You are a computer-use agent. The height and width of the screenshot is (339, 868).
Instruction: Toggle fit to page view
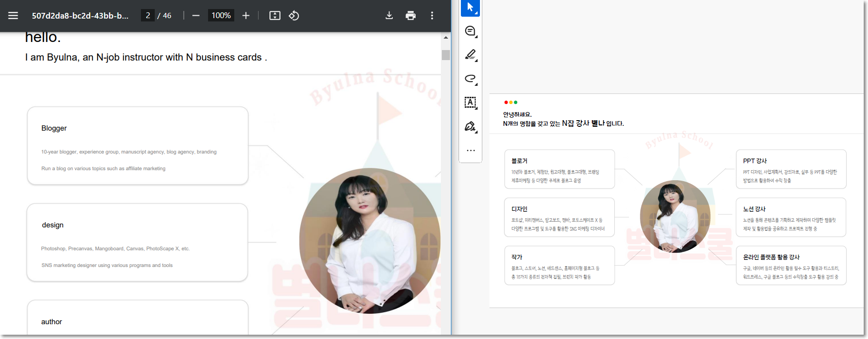click(275, 16)
